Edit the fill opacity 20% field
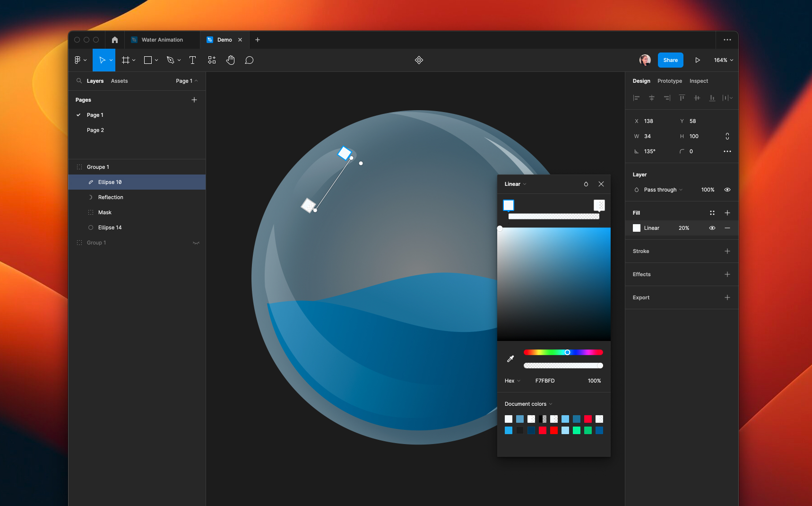The width and height of the screenshot is (812, 506). (684, 228)
